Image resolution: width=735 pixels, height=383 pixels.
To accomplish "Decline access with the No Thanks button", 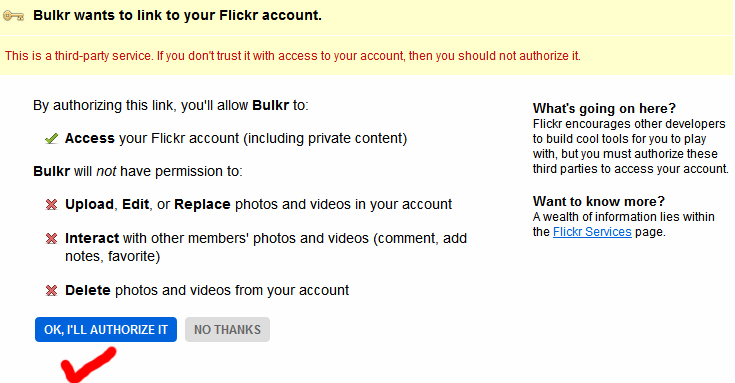I will coord(227,330).
